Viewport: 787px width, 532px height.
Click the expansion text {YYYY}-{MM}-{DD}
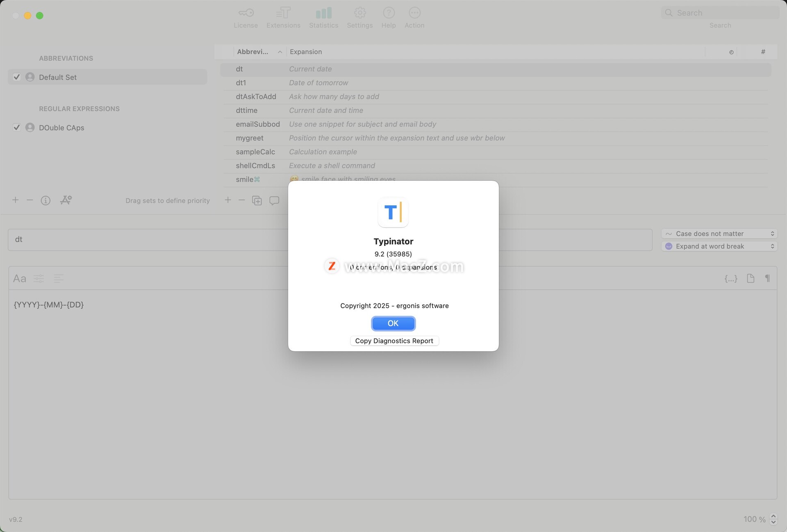click(49, 305)
